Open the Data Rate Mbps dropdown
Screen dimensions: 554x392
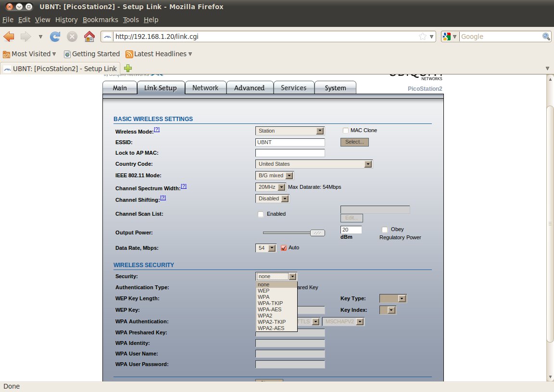[x=265, y=248]
